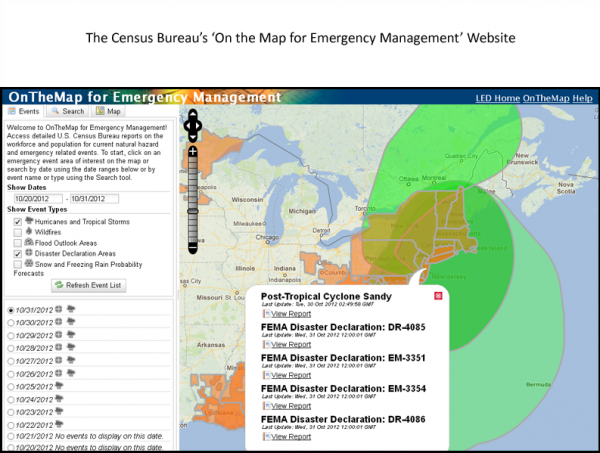Zoom out with the minus button

coord(192,248)
